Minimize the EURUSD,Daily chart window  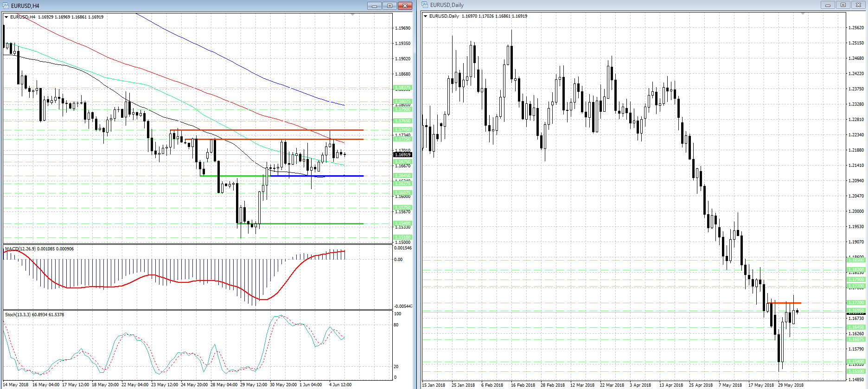828,5
